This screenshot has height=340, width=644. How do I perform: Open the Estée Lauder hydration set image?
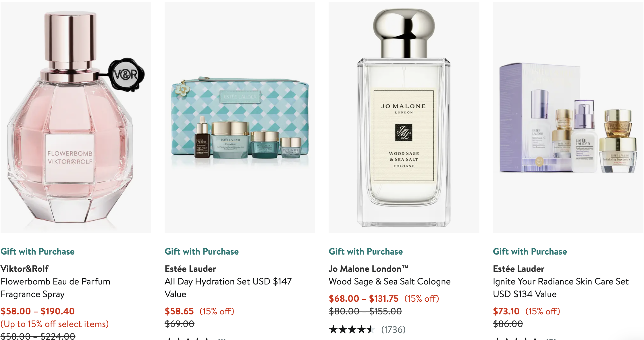pyautogui.click(x=240, y=117)
